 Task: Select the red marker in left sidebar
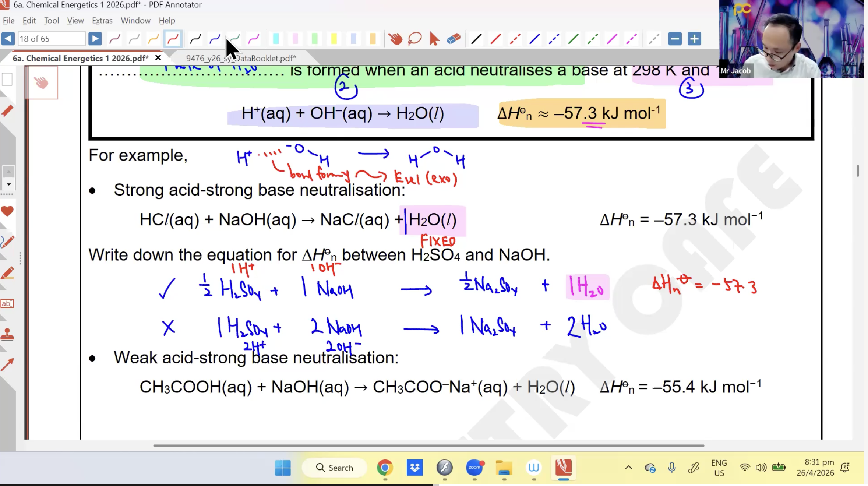[x=7, y=111]
